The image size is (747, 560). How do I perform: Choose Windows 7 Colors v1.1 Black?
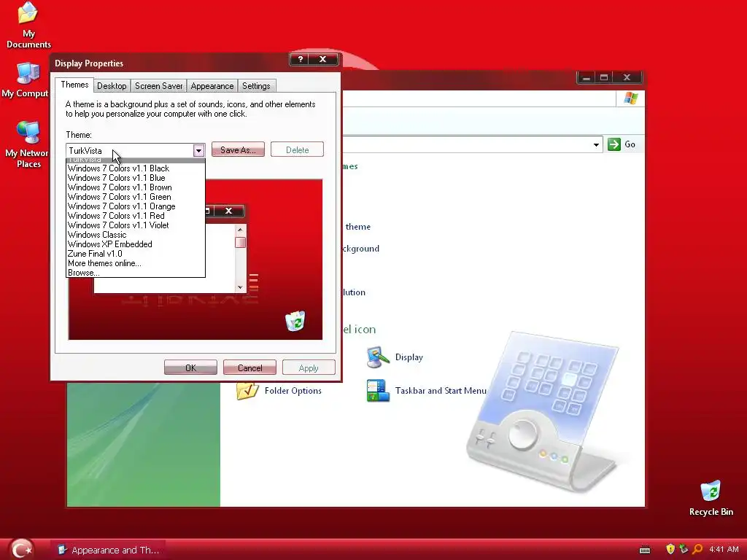tap(135, 168)
